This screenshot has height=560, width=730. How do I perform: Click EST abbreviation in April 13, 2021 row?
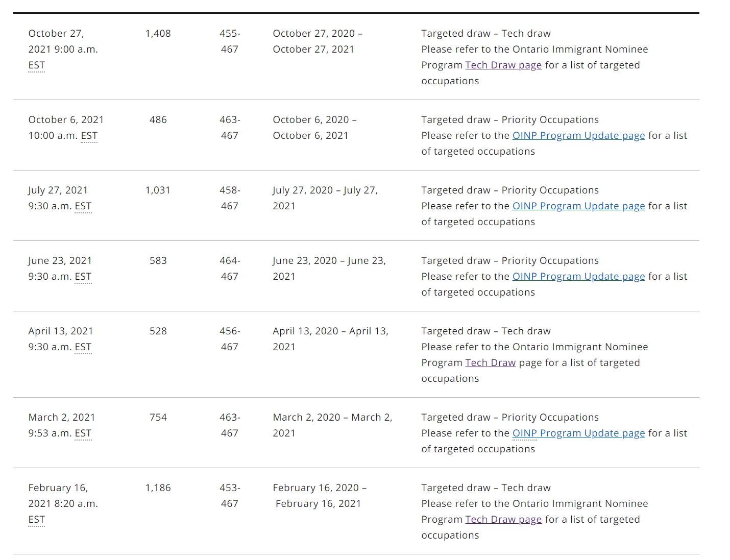click(83, 347)
